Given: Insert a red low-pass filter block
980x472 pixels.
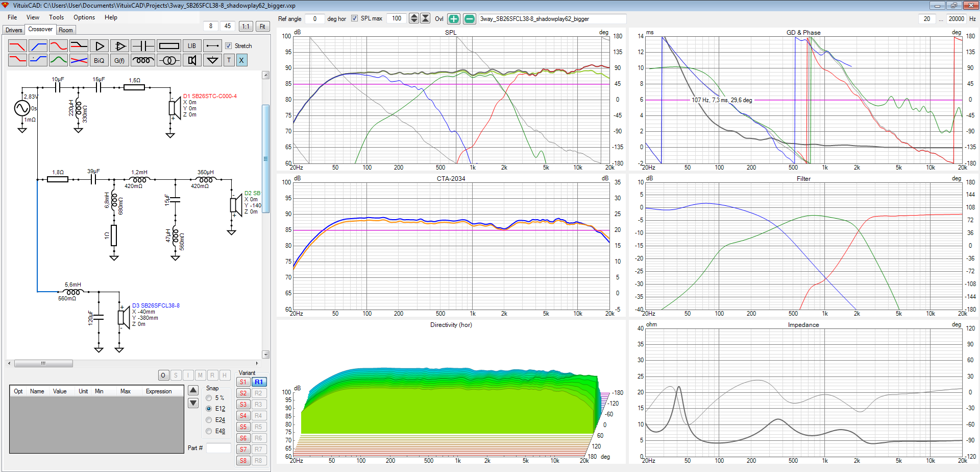Looking at the screenshot, I should (17, 46).
